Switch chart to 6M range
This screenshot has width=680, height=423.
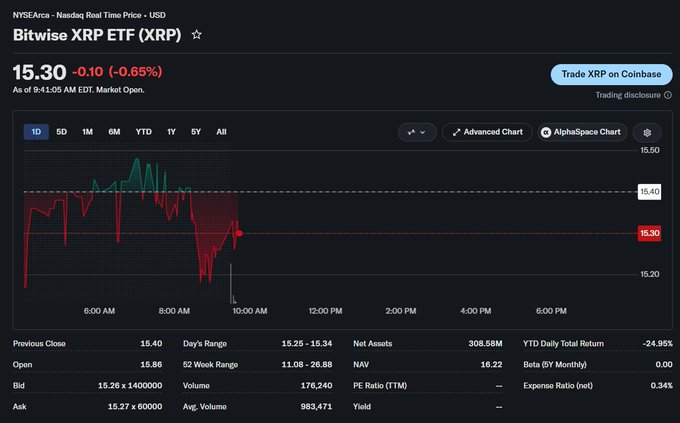(114, 132)
